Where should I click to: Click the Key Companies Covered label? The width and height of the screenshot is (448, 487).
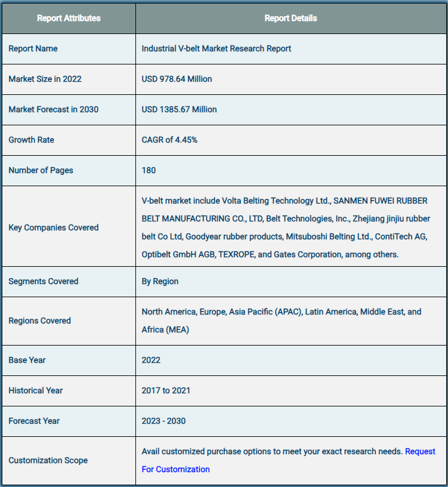tap(54, 227)
